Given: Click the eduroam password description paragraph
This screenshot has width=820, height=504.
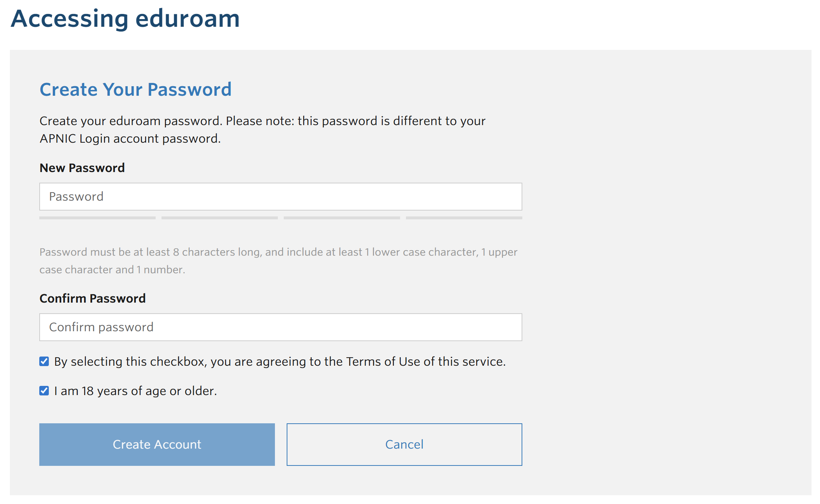Looking at the screenshot, I should pos(262,129).
